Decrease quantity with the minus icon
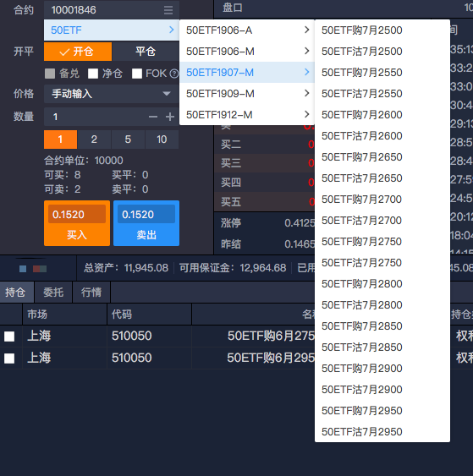This screenshot has width=473, height=476. click(x=153, y=117)
